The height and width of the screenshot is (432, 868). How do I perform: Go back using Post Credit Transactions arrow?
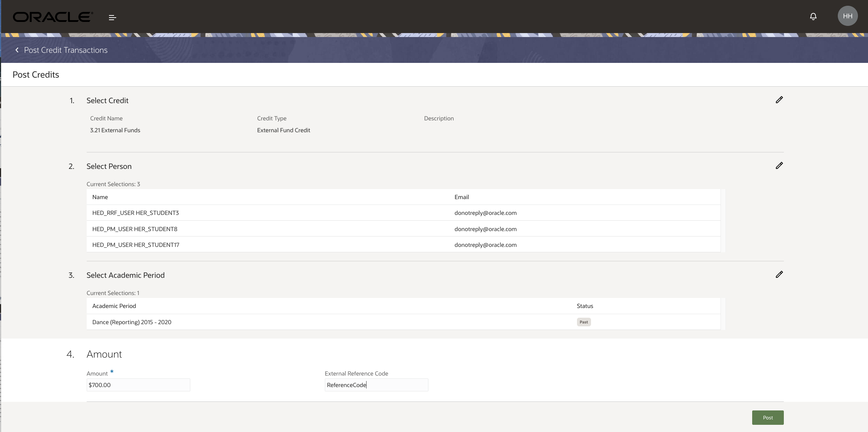17,50
